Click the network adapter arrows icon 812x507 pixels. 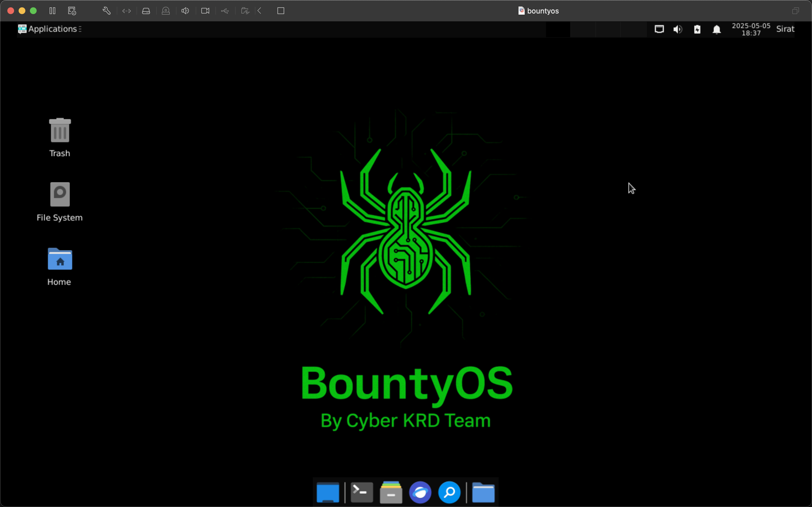pyautogui.click(x=127, y=11)
